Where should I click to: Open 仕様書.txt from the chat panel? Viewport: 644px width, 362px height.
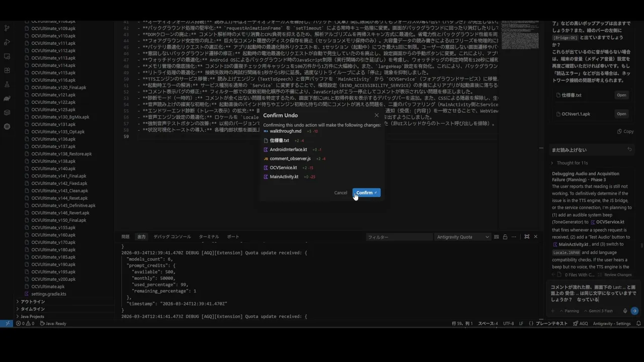622,95
